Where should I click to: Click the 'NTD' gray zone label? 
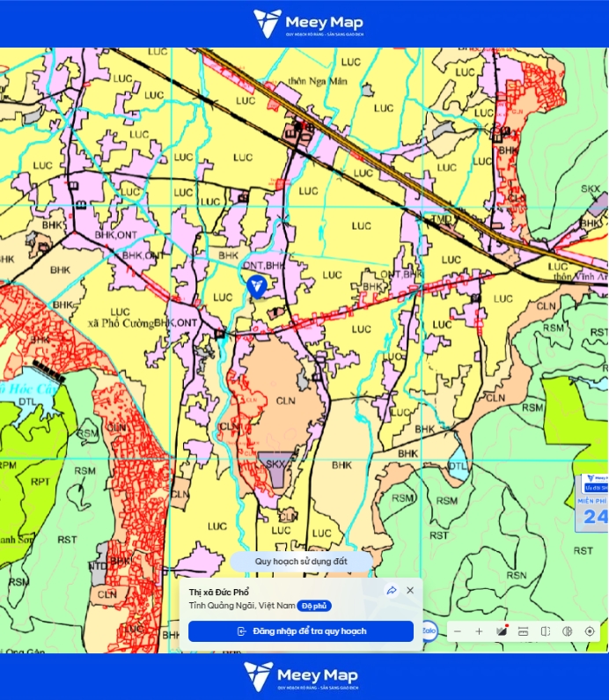[98, 566]
